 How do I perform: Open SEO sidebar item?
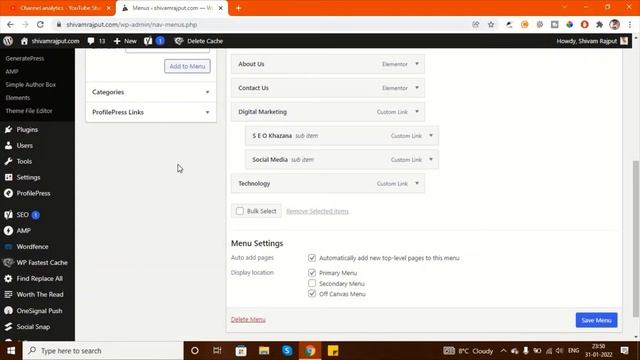pyautogui.click(x=22, y=215)
